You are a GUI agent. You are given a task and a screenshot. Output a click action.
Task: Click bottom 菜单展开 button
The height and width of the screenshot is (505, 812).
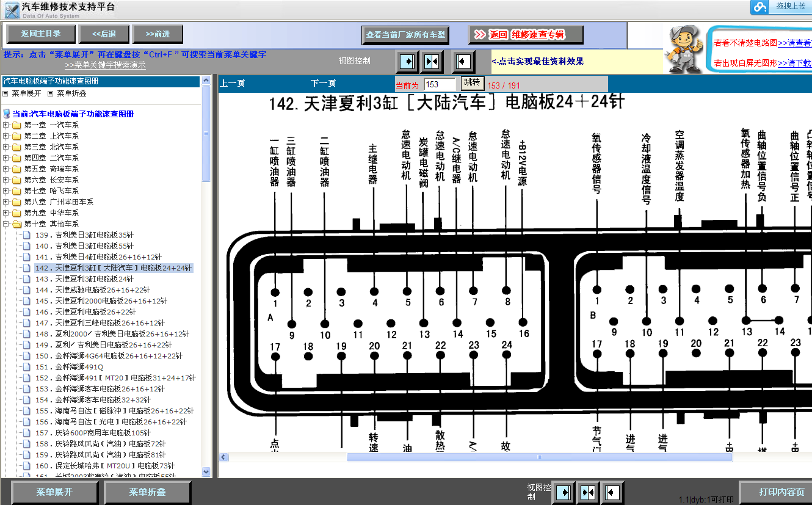point(55,492)
